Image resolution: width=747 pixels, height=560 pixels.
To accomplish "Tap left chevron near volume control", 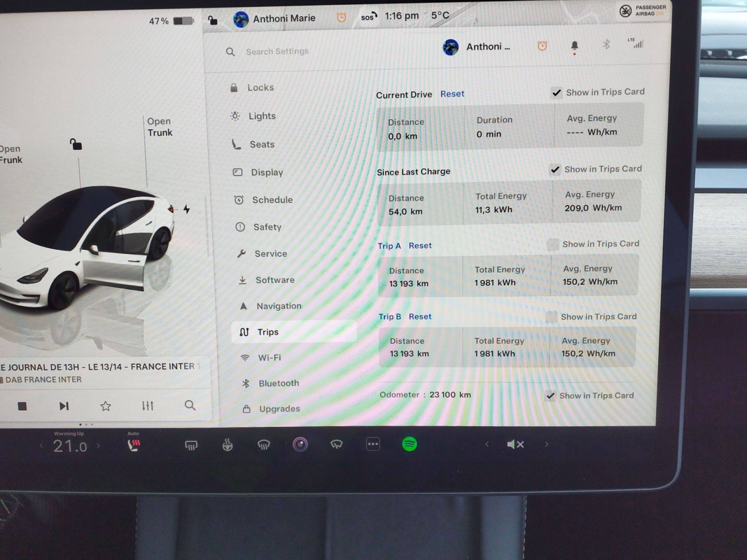I will coord(487,444).
